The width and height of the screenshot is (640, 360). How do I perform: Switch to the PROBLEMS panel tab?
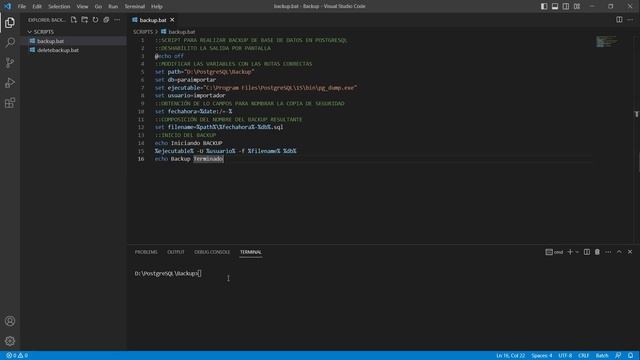pyautogui.click(x=146, y=252)
